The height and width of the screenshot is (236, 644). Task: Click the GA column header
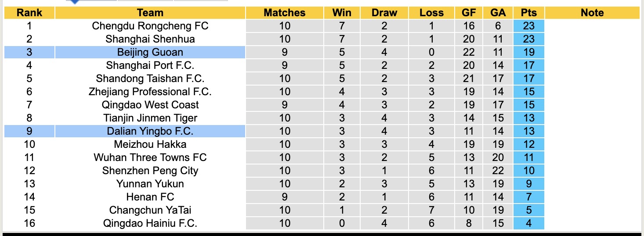tap(498, 13)
